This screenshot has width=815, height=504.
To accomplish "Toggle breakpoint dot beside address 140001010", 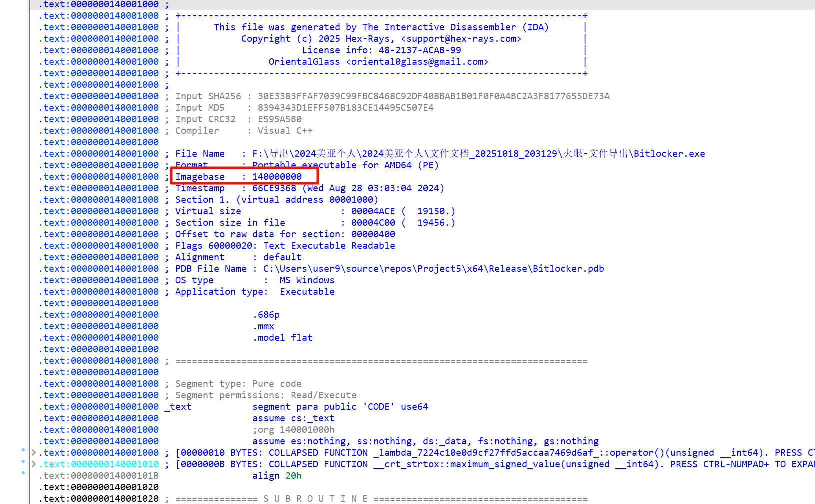I will [23, 461].
